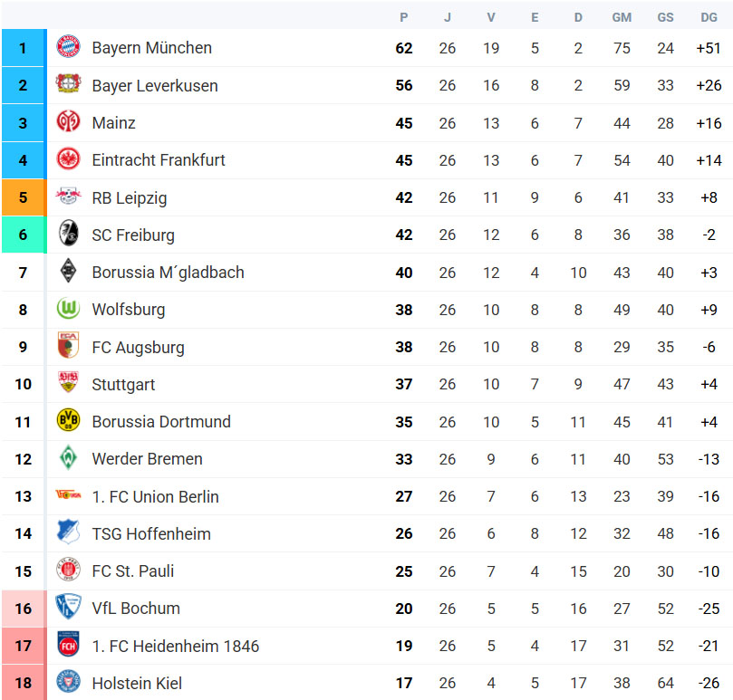The width and height of the screenshot is (733, 700).
Task: Click the TSG Hoffenheim blue crest
Action: coord(68,532)
